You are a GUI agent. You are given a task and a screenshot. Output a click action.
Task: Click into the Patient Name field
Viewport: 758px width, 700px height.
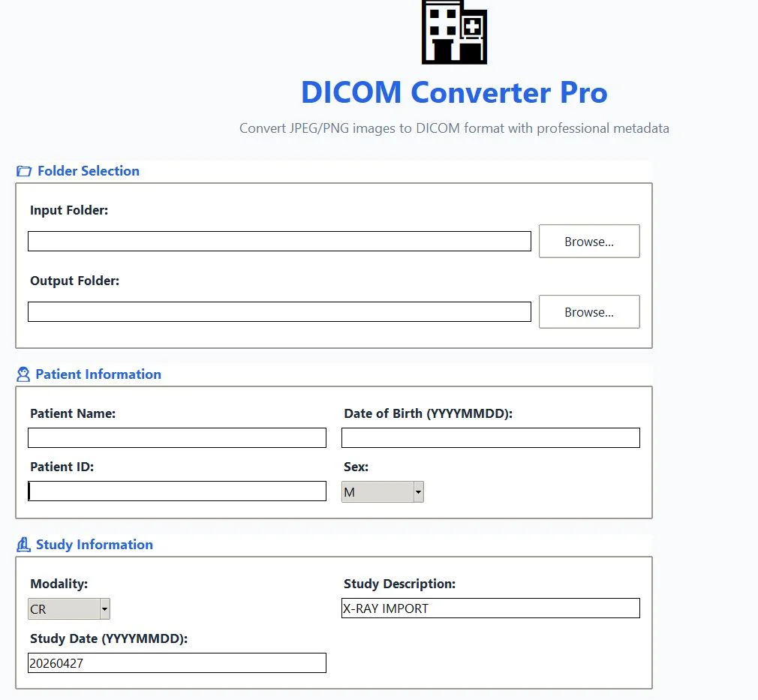177,438
